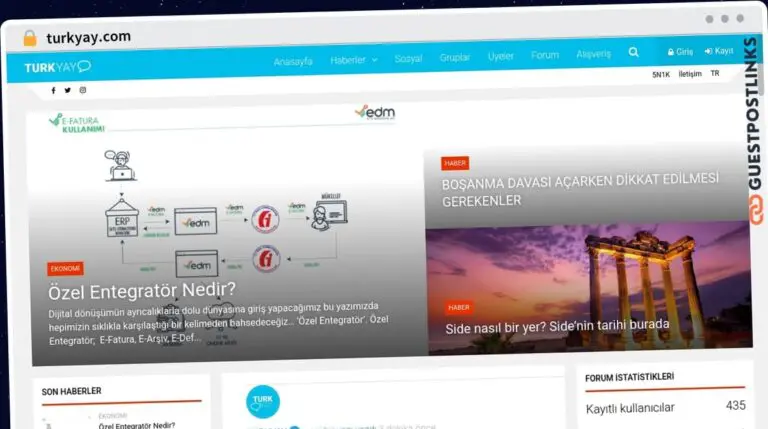Open the Instagram social icon
The height and width of the screenshot is (429, 768).
coord(83,90)
